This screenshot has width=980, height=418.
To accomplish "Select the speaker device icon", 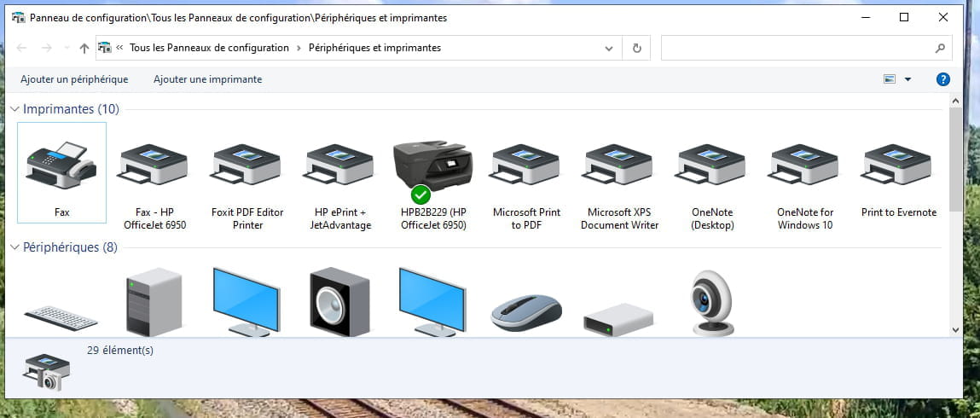I will point(340,302).
